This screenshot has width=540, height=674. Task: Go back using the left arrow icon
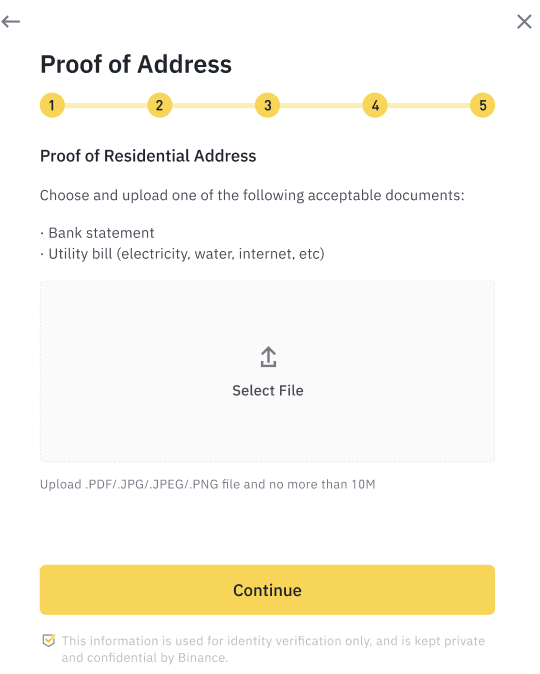click(x=10, y=21)
